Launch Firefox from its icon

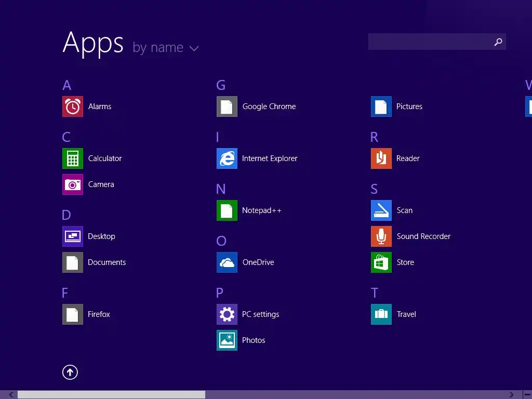tap(73, 314)
